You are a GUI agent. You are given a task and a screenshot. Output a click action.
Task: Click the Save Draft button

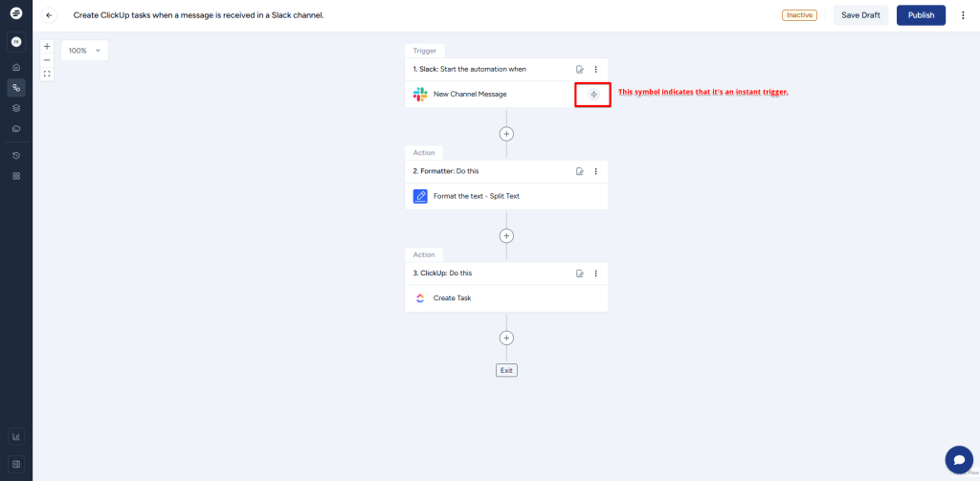860,15
